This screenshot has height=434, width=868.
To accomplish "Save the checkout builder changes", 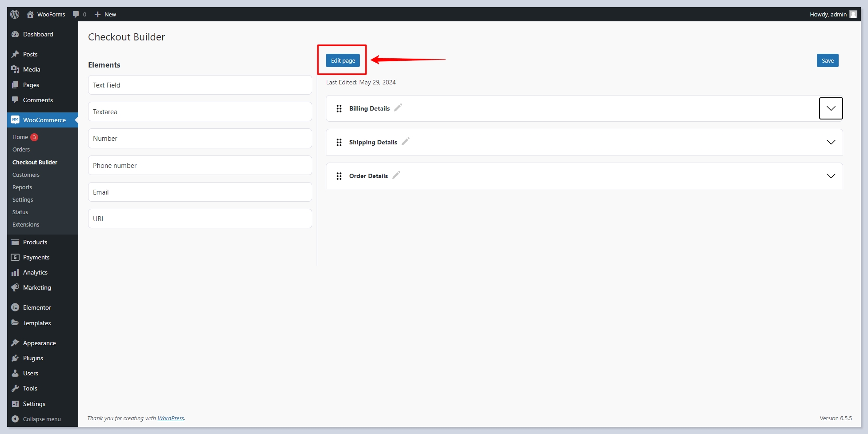I will 828,60.
